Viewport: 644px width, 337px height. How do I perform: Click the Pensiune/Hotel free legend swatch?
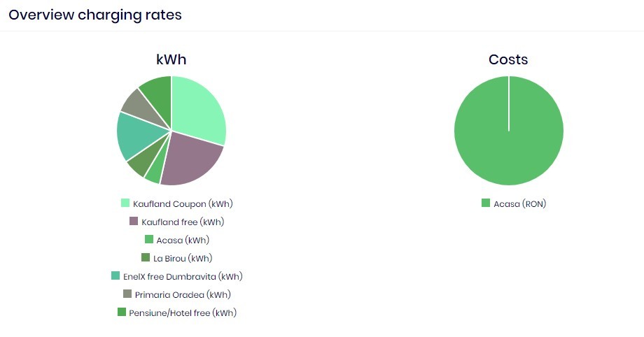[122, 313]
